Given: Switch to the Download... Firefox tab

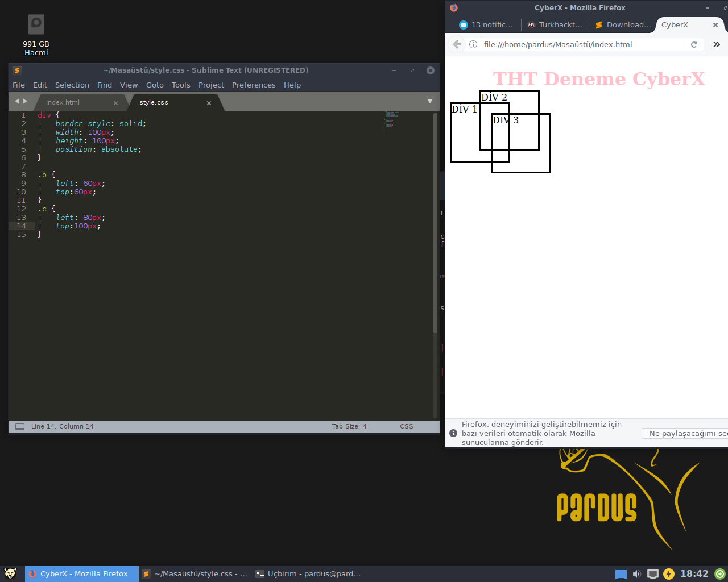Looking at the screenshot, I should point(623,24).
